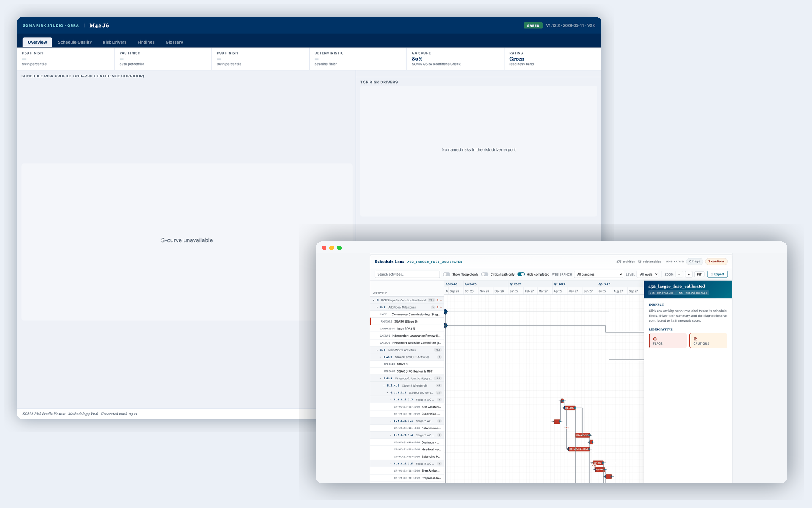Select Independent Assurance Review activity row
The height and width of the screenshot is (508, 812).
coord(407,336)
